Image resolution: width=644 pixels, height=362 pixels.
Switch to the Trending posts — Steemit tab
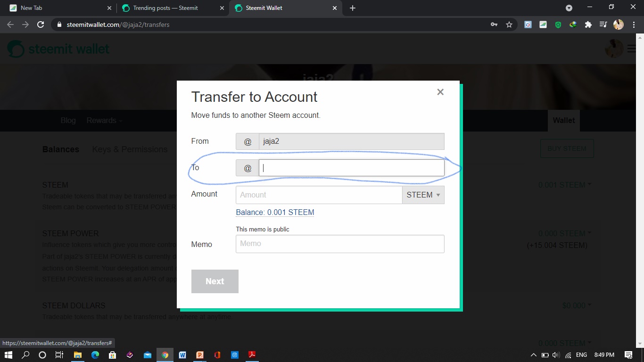point(166,8)
